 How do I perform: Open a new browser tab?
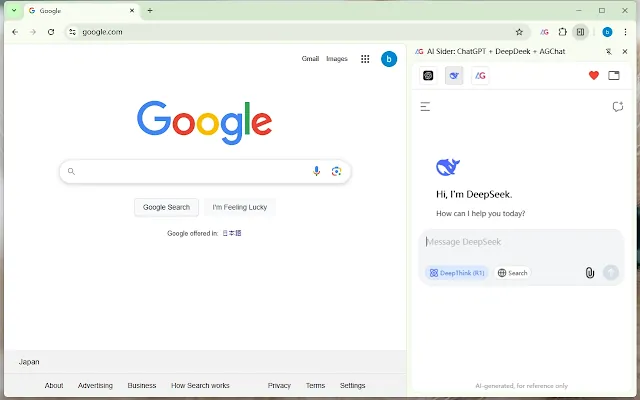[150, 11]
